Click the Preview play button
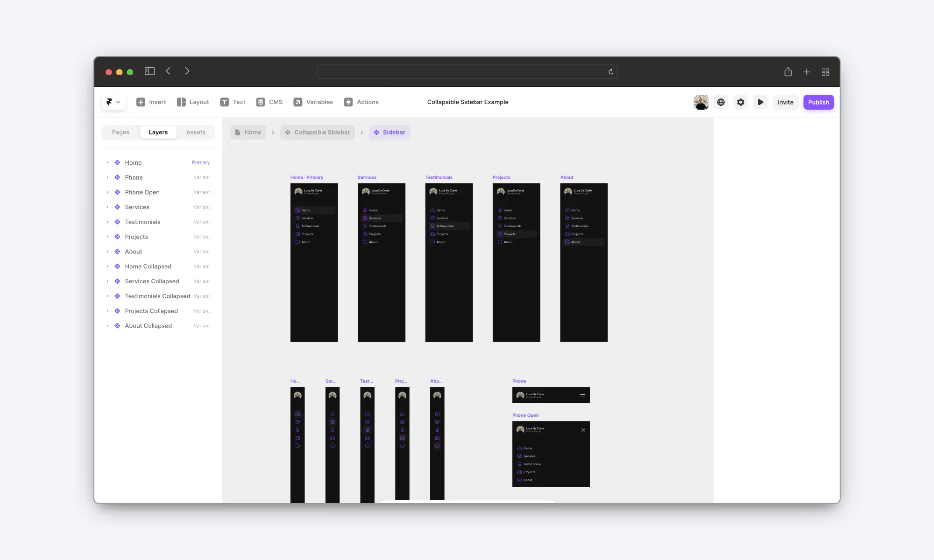Image resolution: width=934 pixels, height=560 pixels. click(760, 102)
